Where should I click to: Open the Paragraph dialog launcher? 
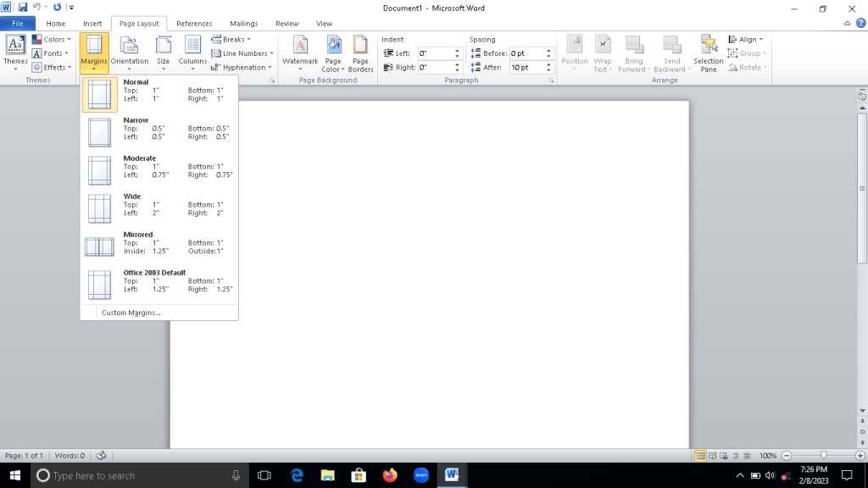(551, 80)
